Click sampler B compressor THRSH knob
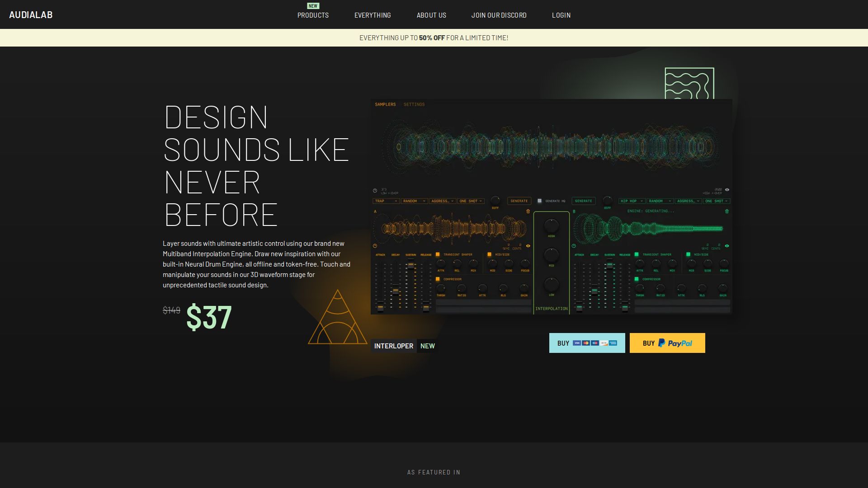The height and width of the screenshot is (488, 868). click(640, 288)
